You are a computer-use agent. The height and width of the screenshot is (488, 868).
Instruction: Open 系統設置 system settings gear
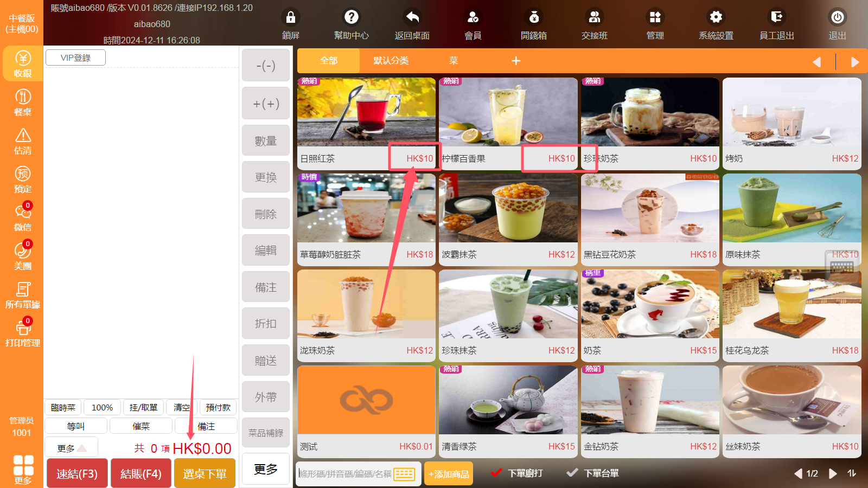click(716, 24)
